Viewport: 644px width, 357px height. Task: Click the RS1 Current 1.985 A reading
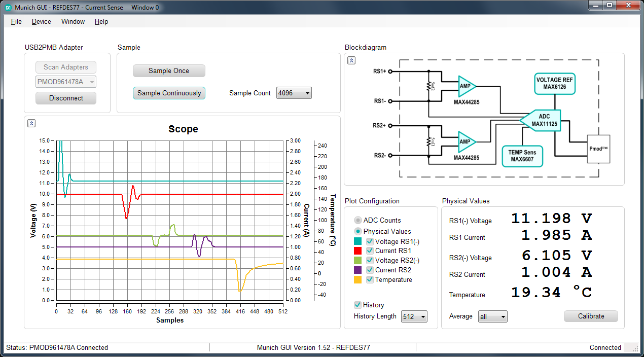556,235
